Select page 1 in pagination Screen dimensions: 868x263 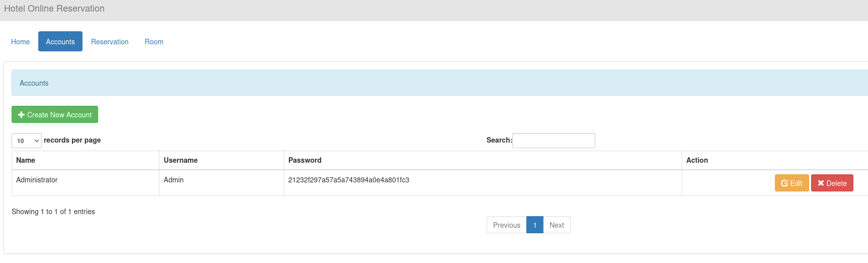[535, 225]
